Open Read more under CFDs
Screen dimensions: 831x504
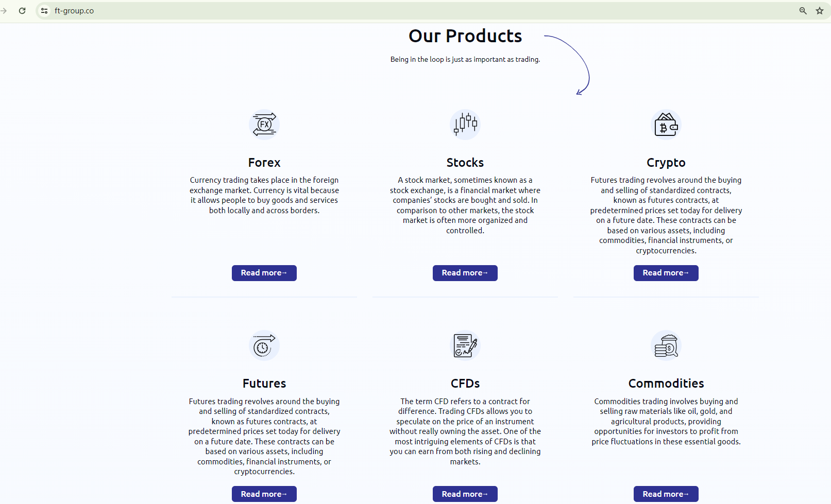coord(465,494)
